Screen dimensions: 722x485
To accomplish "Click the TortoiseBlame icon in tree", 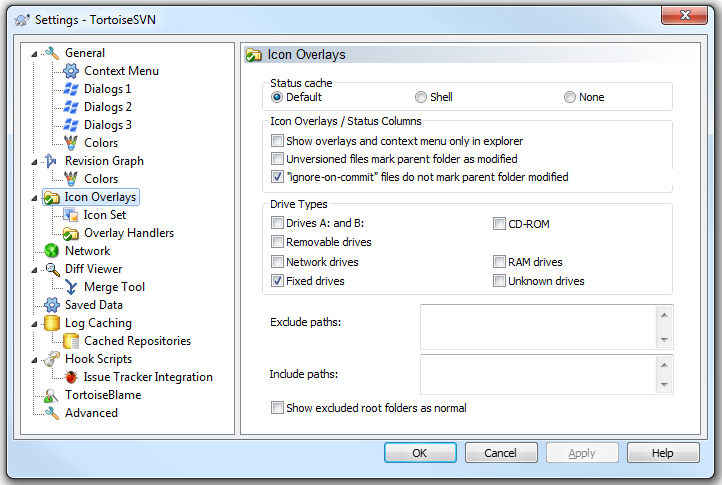I will pyautogui.click(x=52, y=395).
